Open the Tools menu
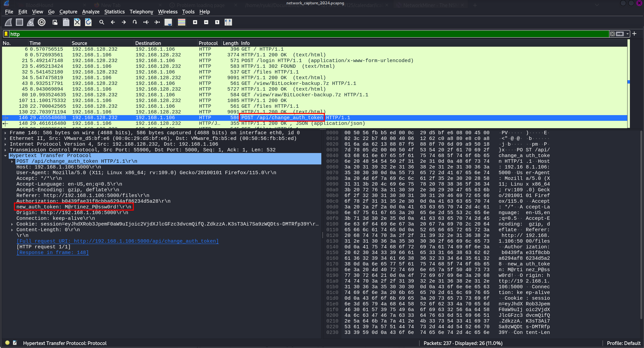644x348 pixels. [188, 12]
